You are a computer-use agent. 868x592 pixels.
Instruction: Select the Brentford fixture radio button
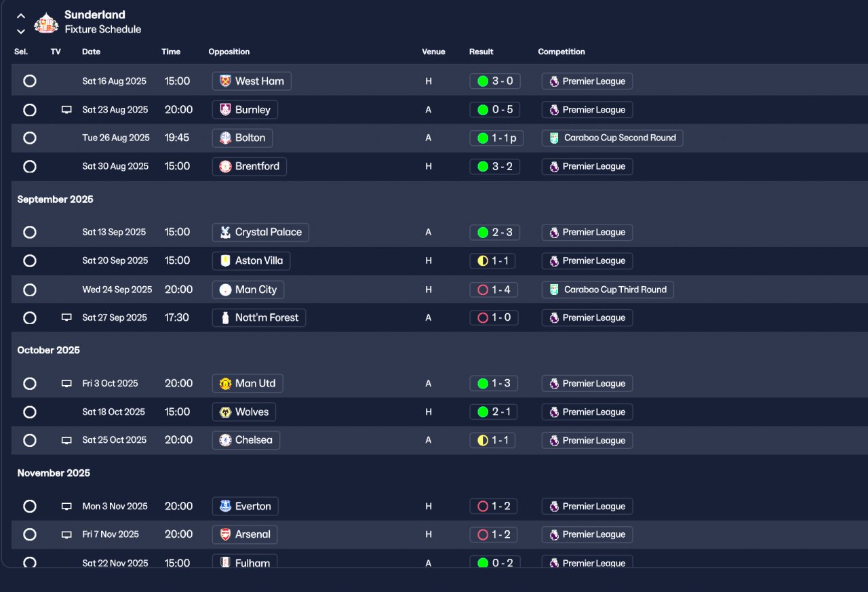(x=30, y=166)
